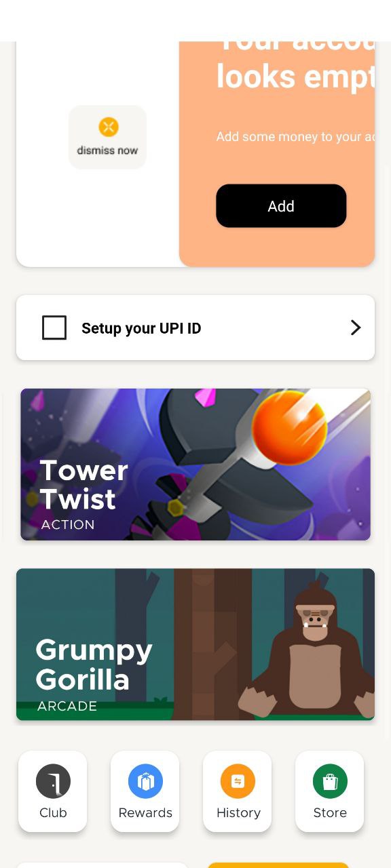Viewport: 391px width, 868px height.
Task: Select the Store label
Action: coord(330,812)
